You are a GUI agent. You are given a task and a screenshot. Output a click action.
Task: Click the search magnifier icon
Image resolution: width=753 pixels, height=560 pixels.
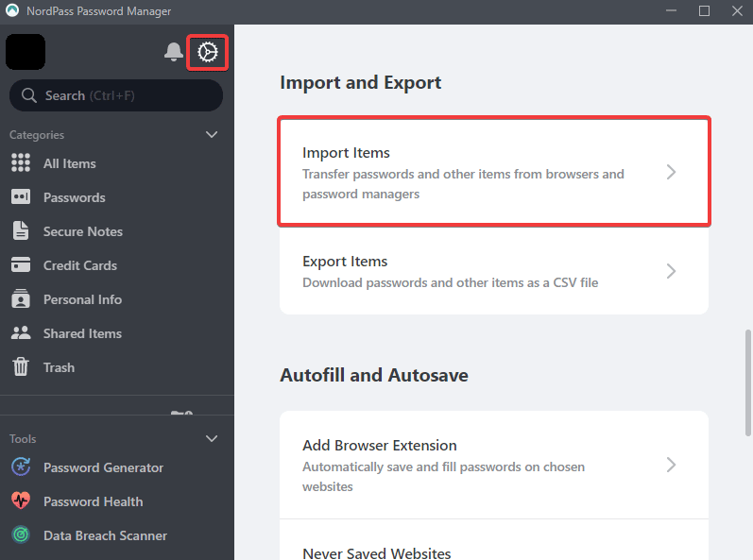coord(28,95)
